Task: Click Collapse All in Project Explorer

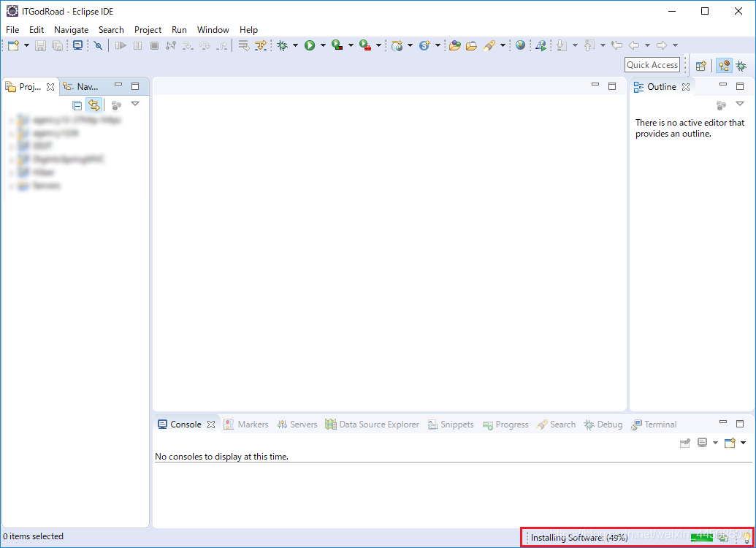Action: (x=77, y=104)
